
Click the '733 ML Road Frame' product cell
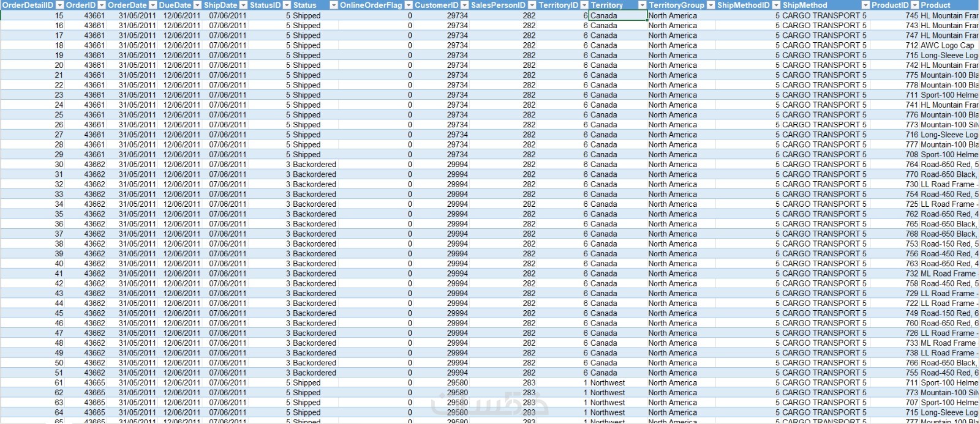(x=940, y=343)
